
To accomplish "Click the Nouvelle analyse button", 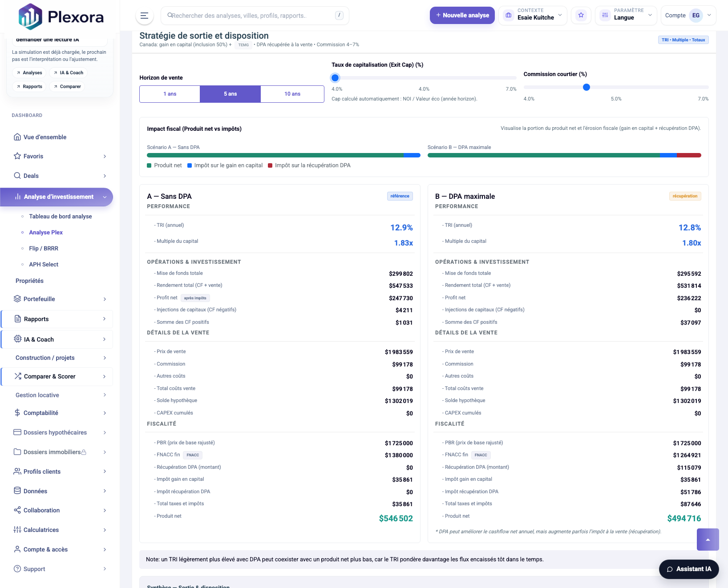I will (x=462, y=16).
